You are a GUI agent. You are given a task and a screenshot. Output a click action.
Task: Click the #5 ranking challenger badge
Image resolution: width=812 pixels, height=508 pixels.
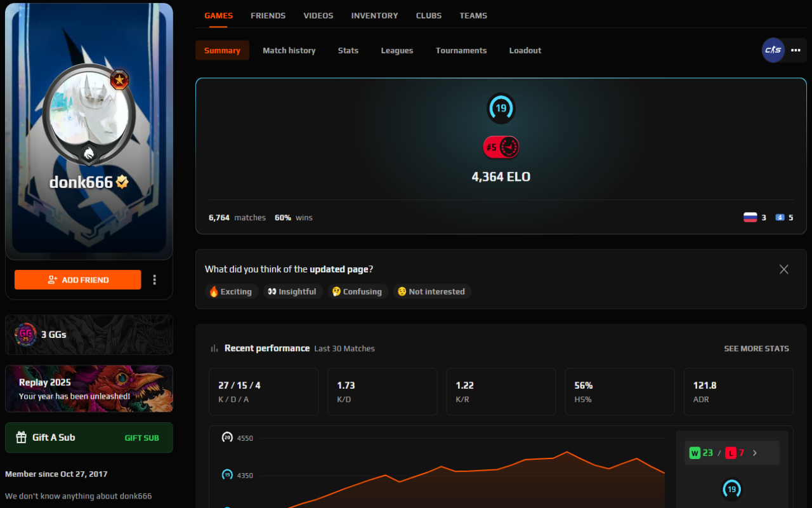click(501, 147)
